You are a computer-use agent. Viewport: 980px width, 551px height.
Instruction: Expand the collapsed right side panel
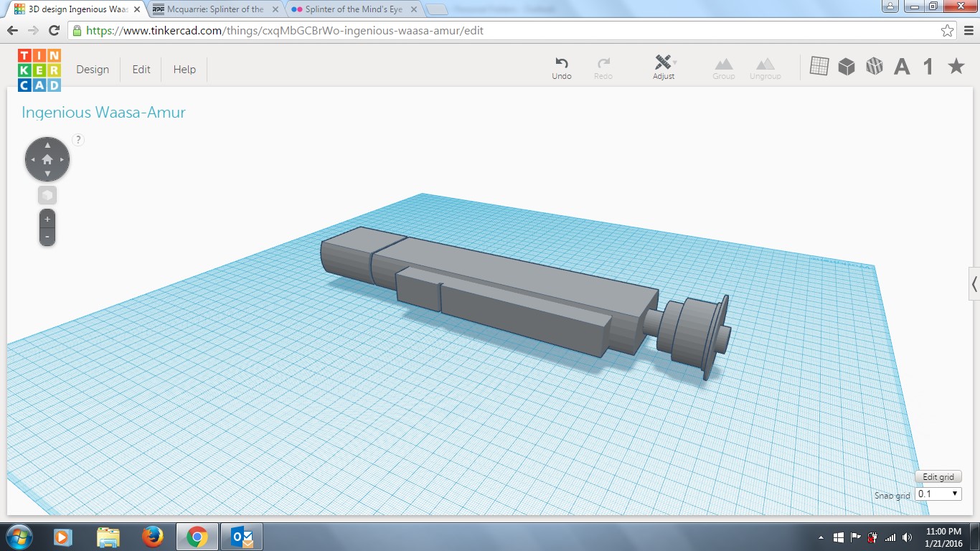(974, 284)
